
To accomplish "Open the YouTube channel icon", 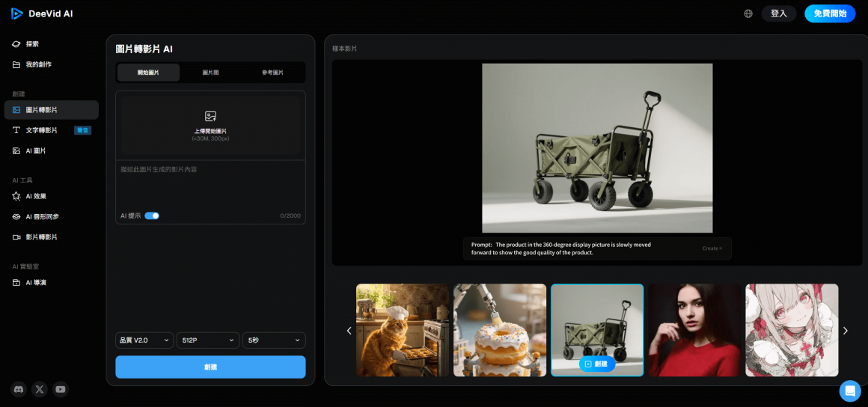I will coord(61,389).
